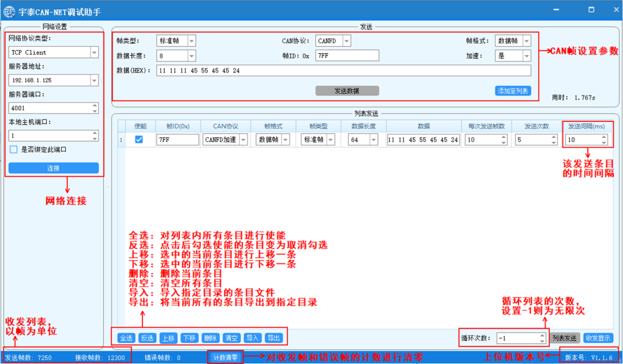Click the 导入 import entries button

(252, 338)
